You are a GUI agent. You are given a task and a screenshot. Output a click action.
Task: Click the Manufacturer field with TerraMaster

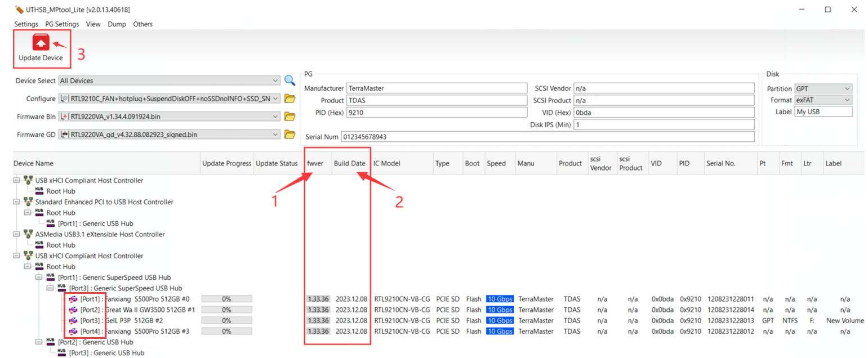[437, 88]
